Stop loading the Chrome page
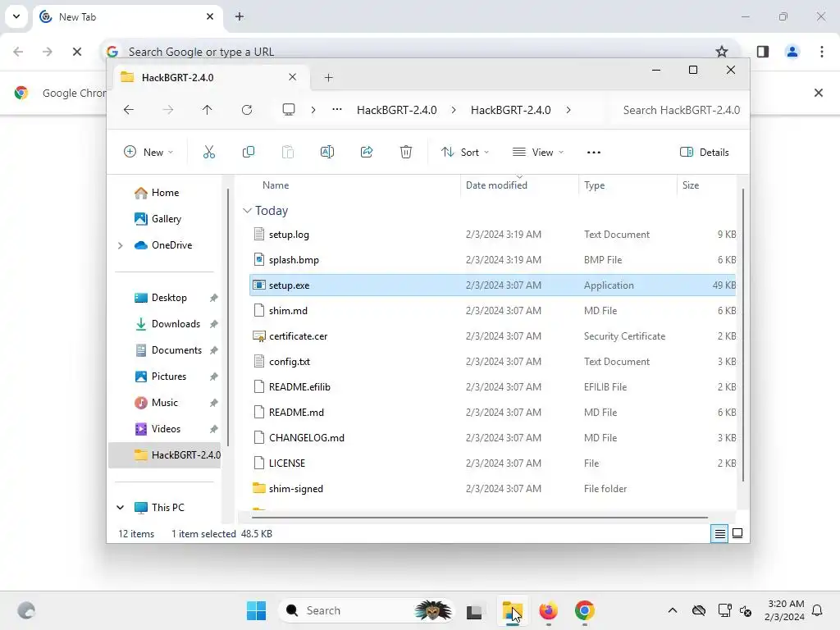This screenshot has height=630, width=840. click(x=76, y=52)
